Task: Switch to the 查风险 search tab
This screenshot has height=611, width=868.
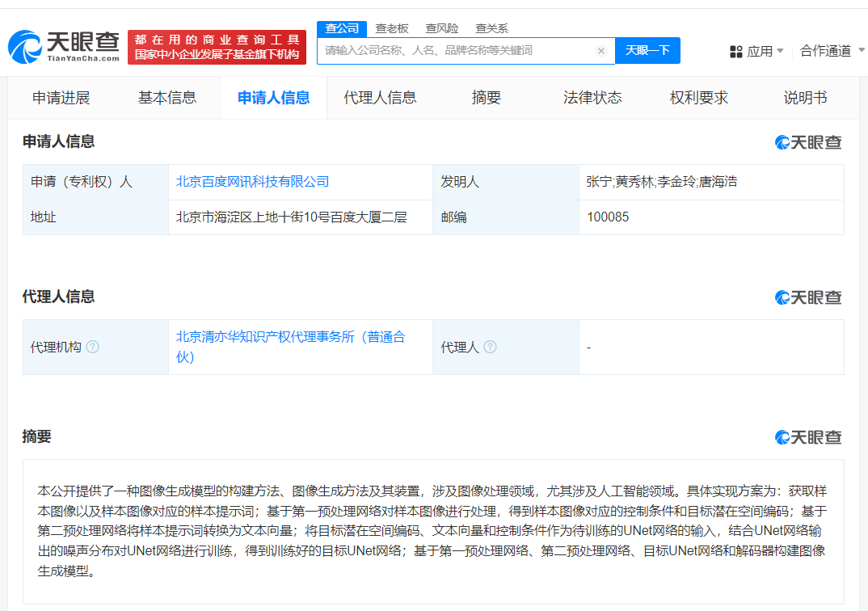Action: pyautogui.click(x=442, y=28)
